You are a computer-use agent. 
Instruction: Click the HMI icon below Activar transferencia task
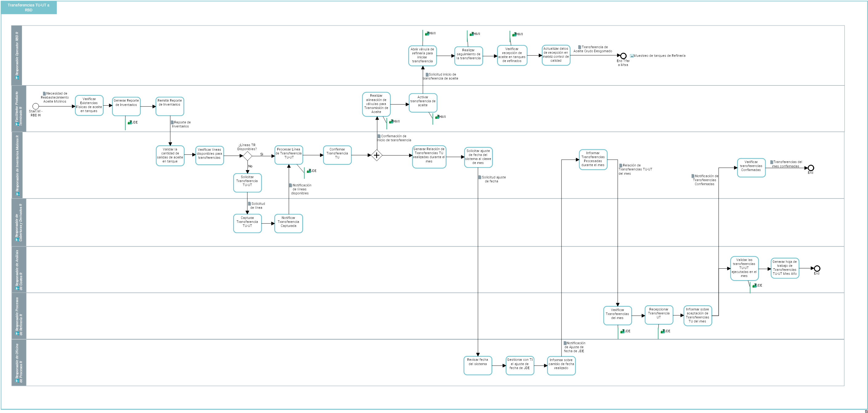[437, 117]
